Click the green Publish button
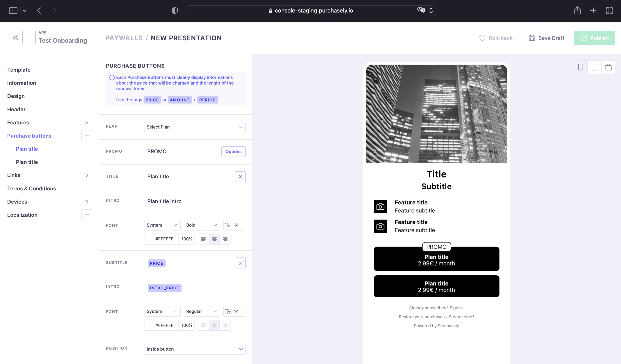The width and height of the screenshot is (621, 364). click(594, 38)
